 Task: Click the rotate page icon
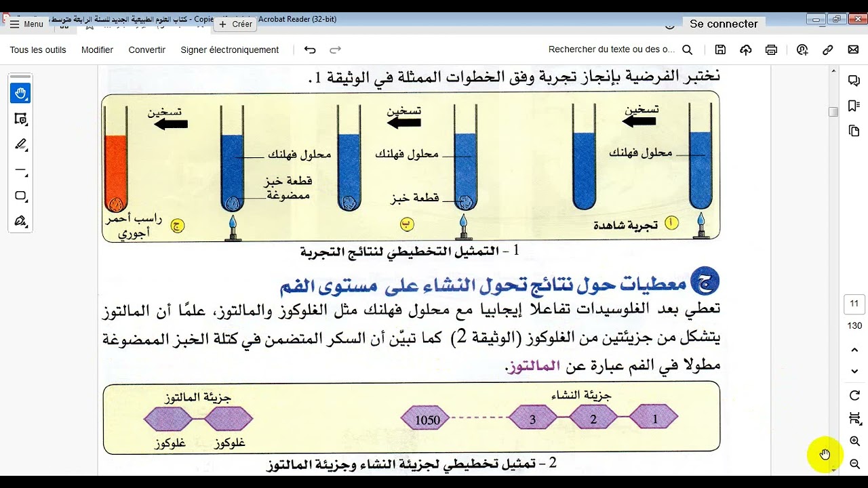tap(854, 395)
